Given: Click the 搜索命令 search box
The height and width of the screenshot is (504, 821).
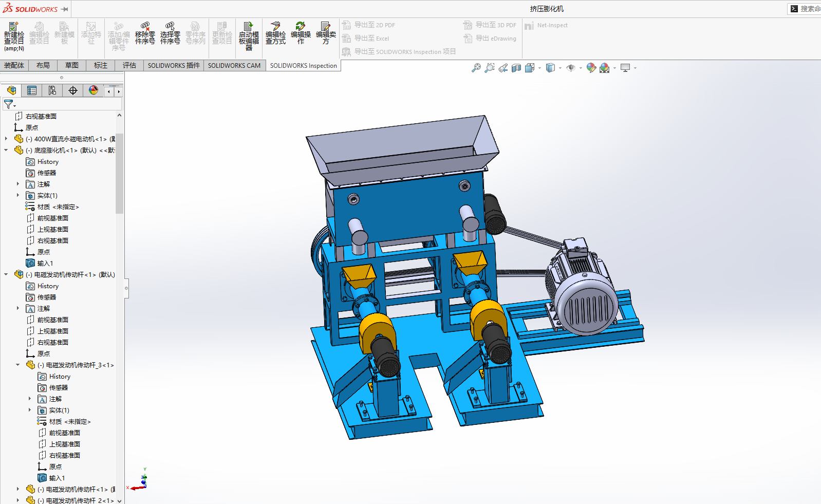Looking at the screenshot, I should click(x=805, y=9).
